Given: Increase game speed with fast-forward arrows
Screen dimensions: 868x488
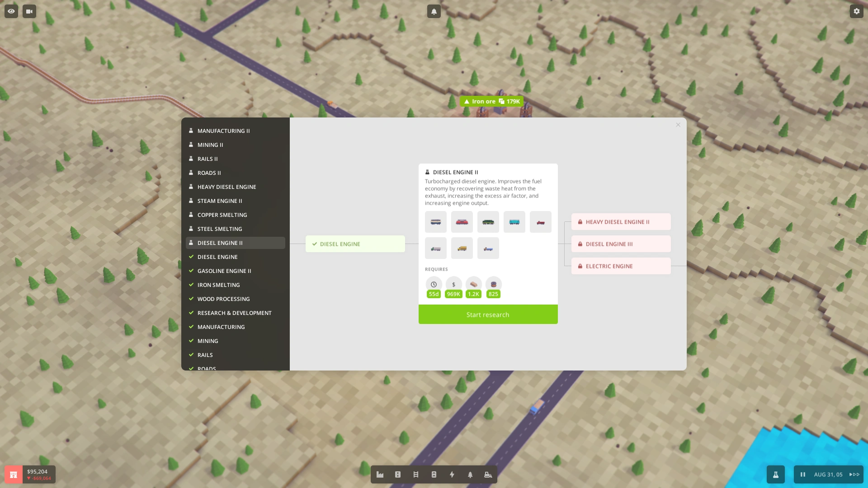Looking at the screenshot, I should coord(854,474).
